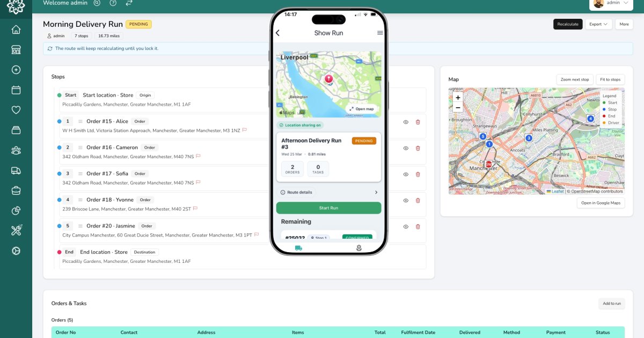Tap the truck tab icon at phone bottom
Screen dimensions: 644x338
pyautogui.click(x=298, y=248)
